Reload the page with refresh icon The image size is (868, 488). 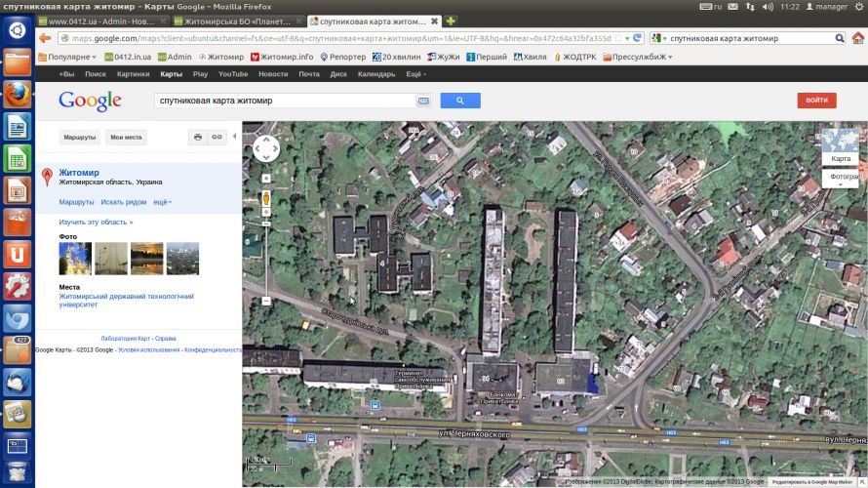637,38
